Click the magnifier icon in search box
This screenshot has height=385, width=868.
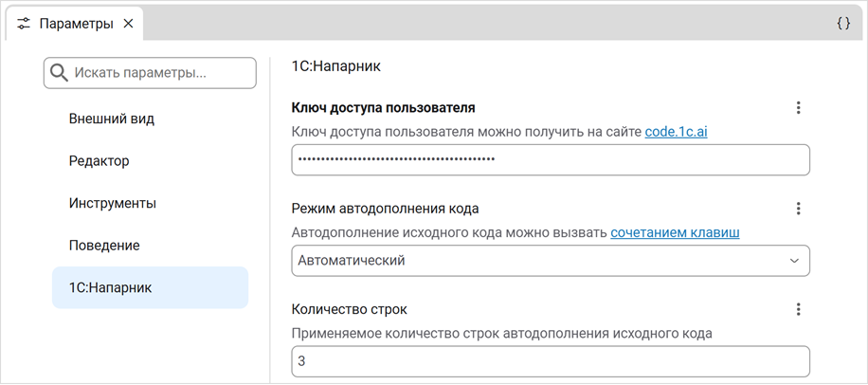[59, 73]
